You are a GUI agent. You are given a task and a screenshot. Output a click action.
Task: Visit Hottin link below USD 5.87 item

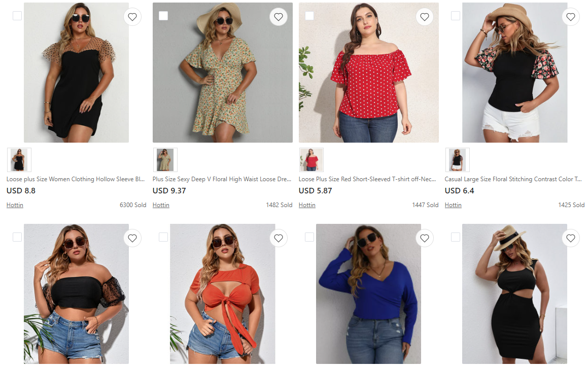[307, 205]
